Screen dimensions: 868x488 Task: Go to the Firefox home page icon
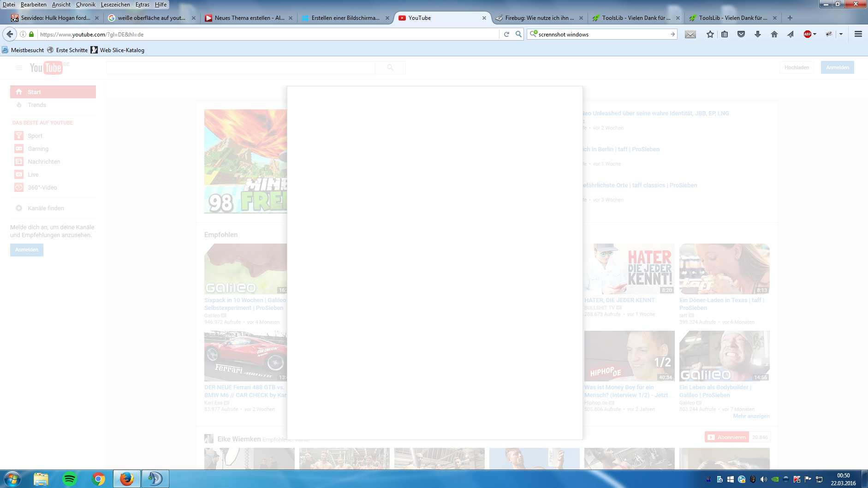(774, 34)
